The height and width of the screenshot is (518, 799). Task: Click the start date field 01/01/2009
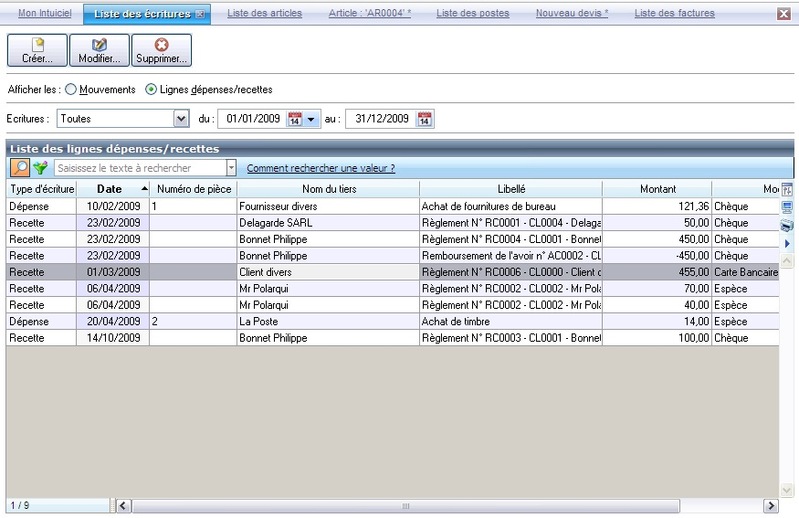(x=253, y=119)
